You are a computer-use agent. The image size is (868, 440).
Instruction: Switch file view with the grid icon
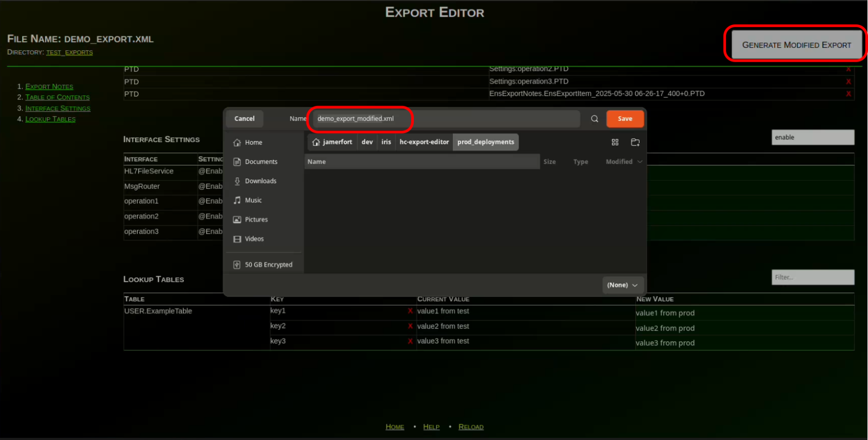tap(615, 142)
